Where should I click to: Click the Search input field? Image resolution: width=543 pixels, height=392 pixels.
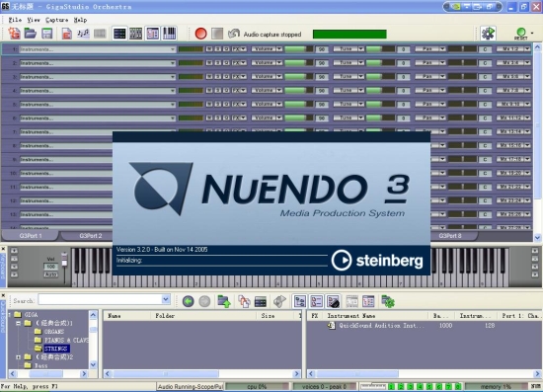tap(100, 299)
